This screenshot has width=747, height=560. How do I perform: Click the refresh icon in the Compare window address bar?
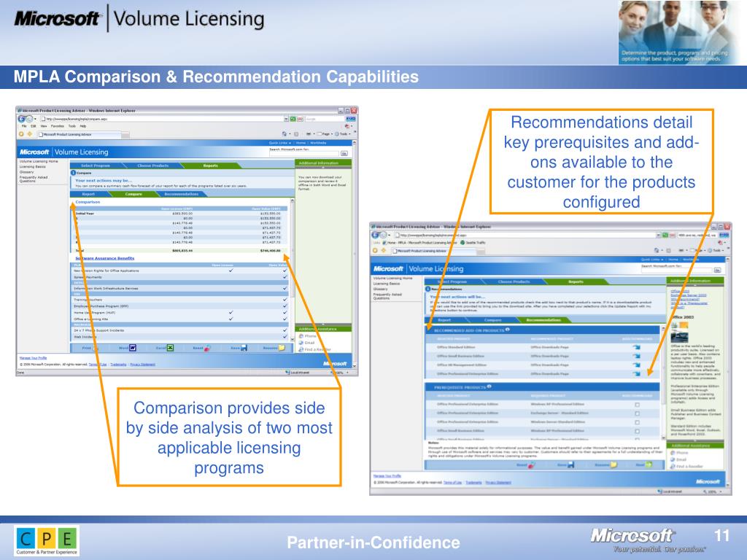(293, 119)
